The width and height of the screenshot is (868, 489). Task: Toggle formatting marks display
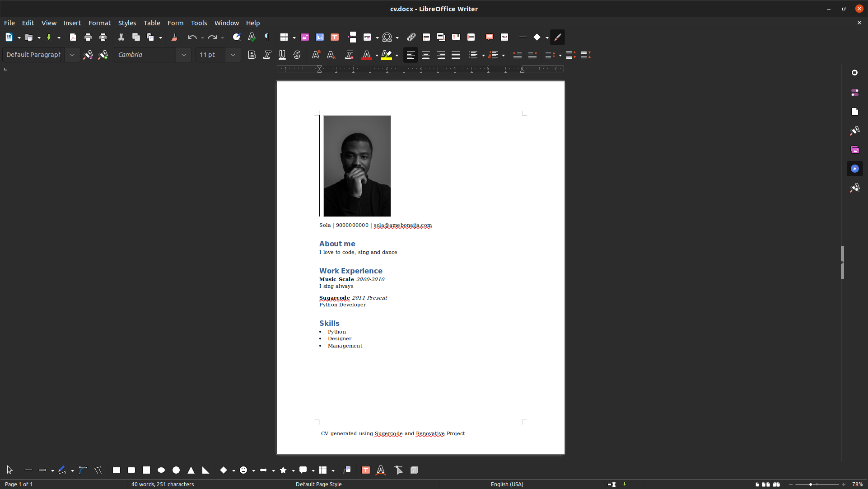tap(266, 38)
